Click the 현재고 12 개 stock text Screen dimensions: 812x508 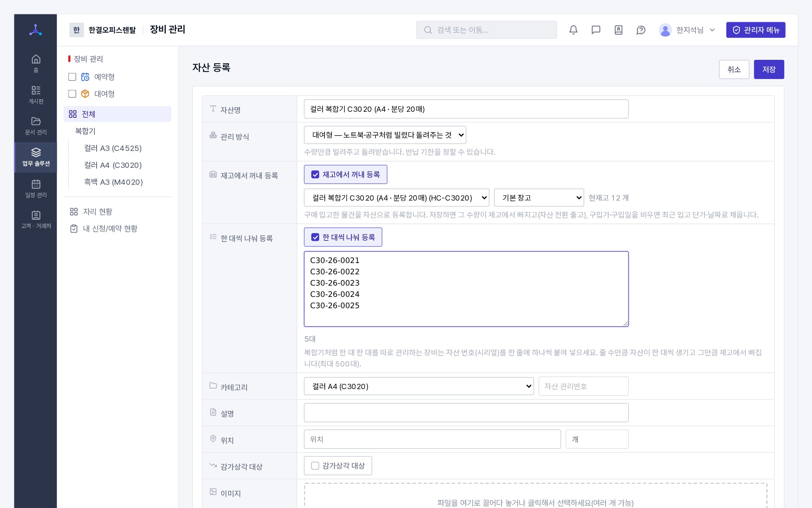point(609,198)
